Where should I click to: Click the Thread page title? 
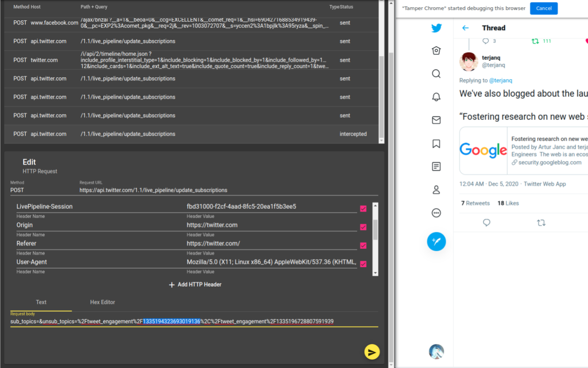[x=494, y=28]
